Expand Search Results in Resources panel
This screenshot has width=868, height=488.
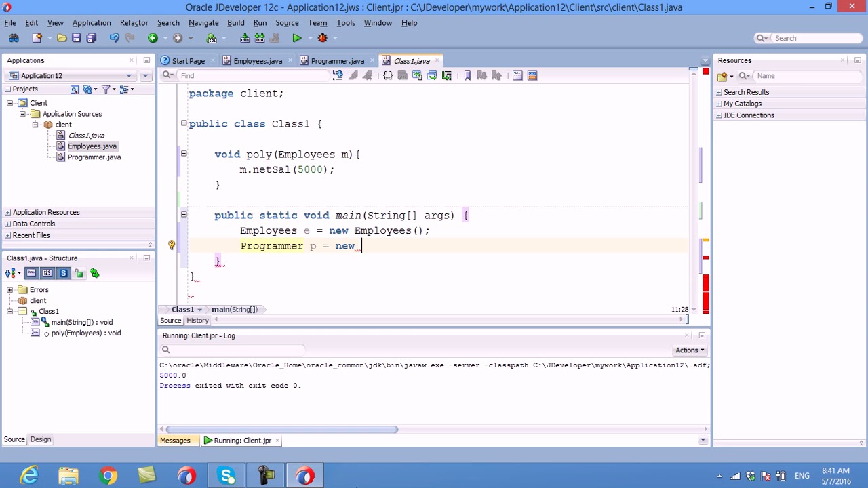pyautogui.click(x=719, y=92)
